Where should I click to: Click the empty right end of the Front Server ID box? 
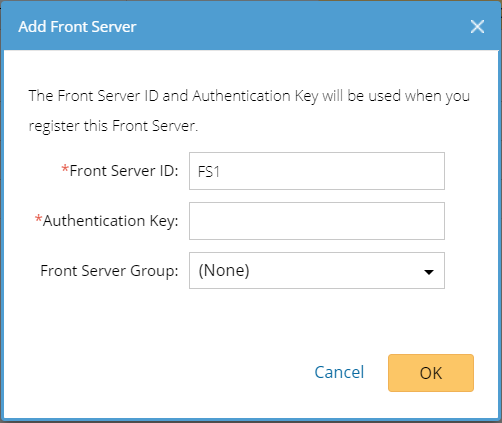tap(400, 171)
